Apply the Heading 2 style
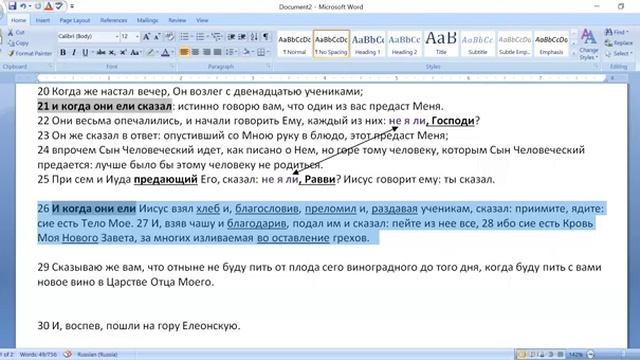640x360 pixels. (404, 44)
